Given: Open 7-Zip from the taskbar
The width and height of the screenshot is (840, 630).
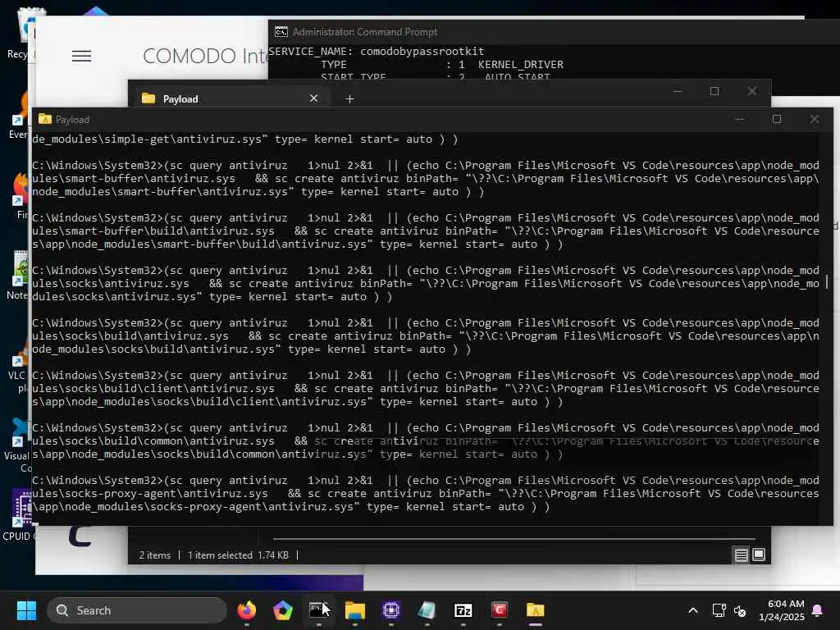Looking at the screenshot, I should tap(463, 610).
